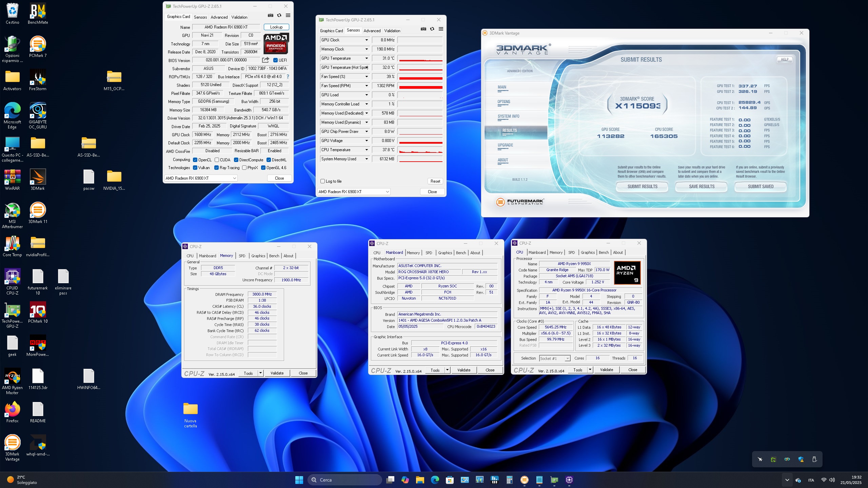Image resolution: width=868 pixels, height=488 pixels.
Task: Open File Explorer in taskbar
Action: pyautogui.click(x=420, y=480)
